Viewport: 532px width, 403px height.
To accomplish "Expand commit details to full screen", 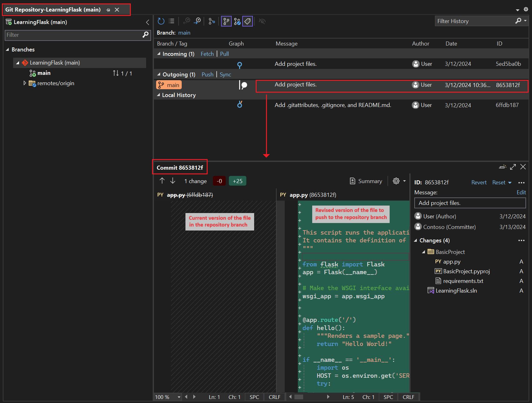I will click(x=513, y=167).
